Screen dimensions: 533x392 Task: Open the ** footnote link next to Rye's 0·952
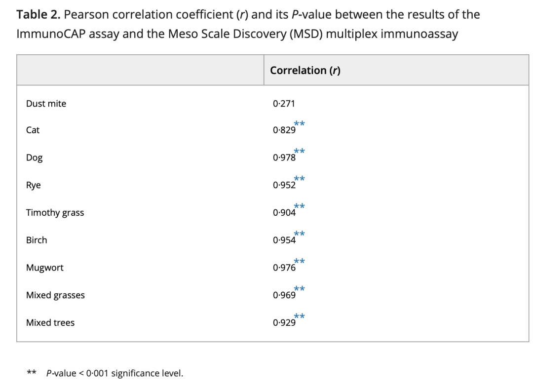[x=299, y=179]
